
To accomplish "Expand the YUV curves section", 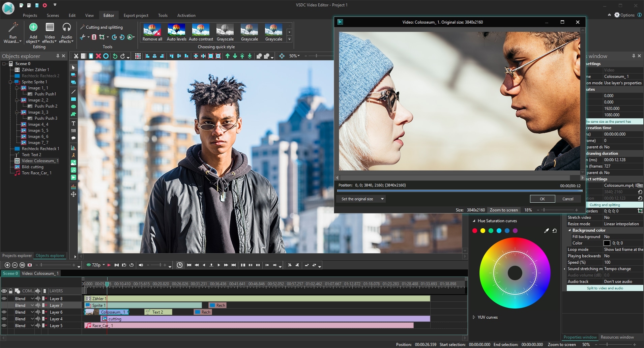I will point(474,317).
